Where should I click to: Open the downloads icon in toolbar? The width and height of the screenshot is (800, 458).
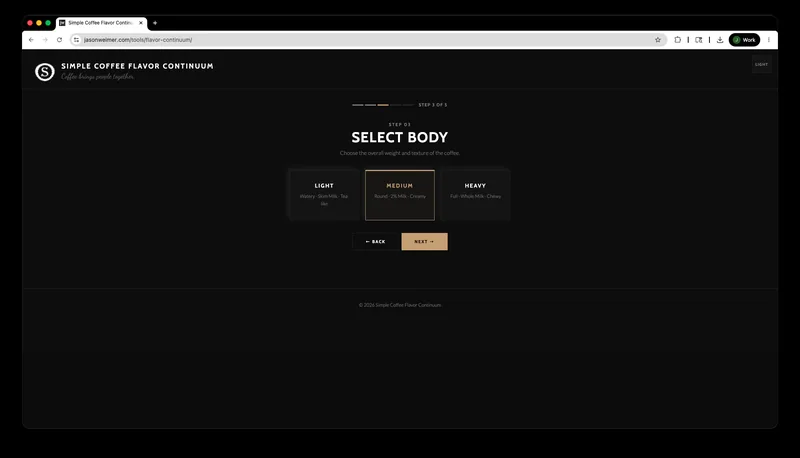coord(720,40)
